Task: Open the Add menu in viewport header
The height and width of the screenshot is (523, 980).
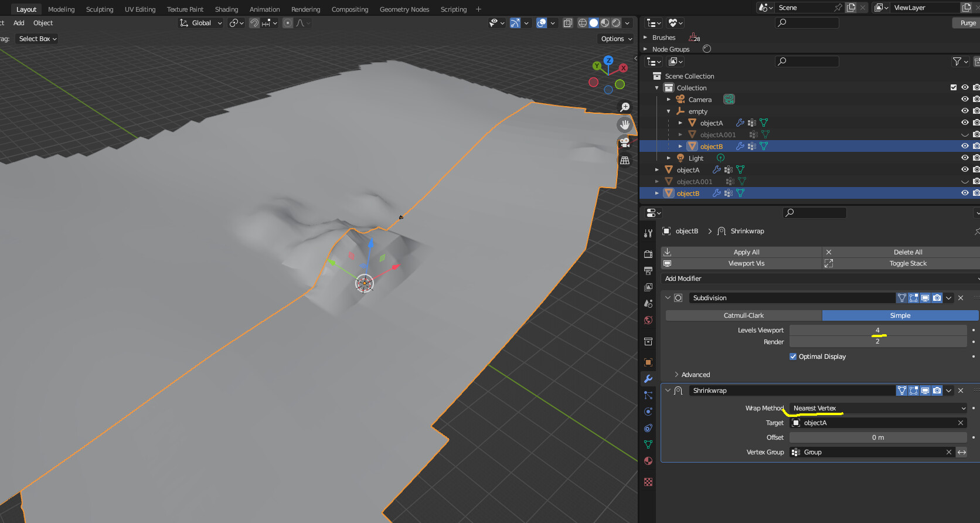Action: [19, 23]
